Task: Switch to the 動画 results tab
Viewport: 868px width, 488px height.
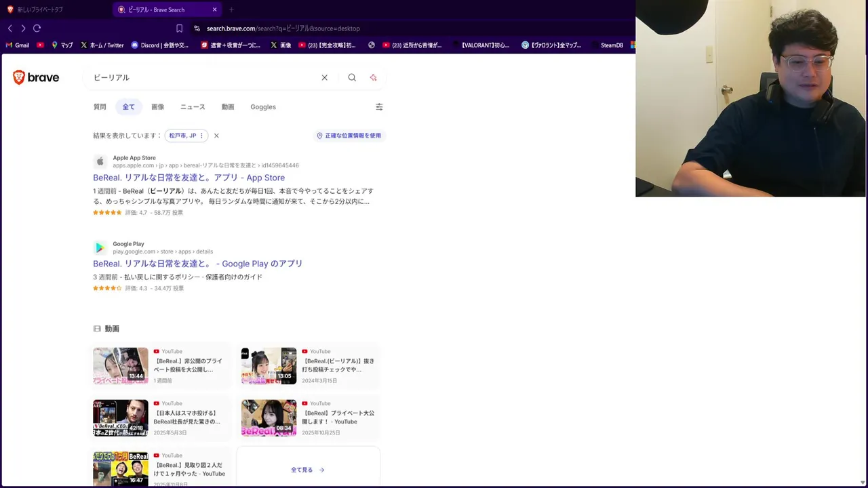Action: [x=228, y=107]
